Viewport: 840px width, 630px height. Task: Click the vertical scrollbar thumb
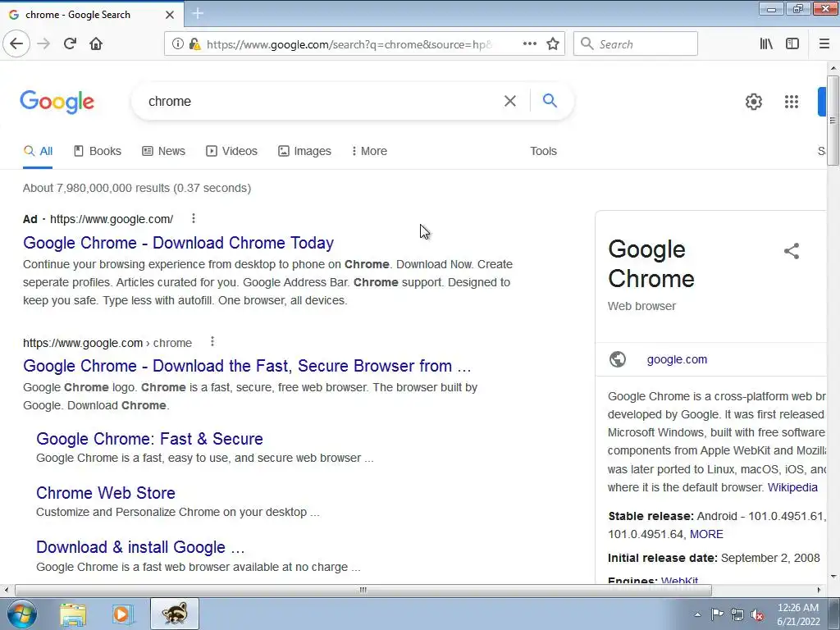pyautogui.click(x=833, y=121)
